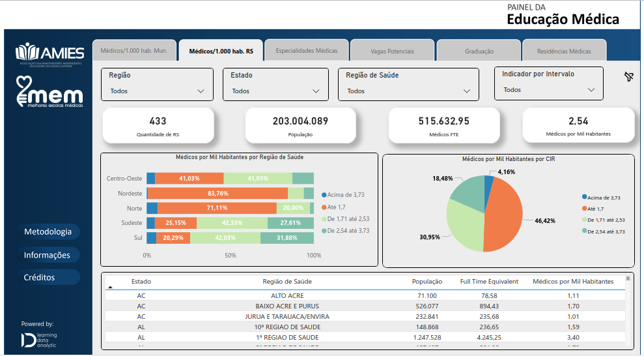Image resolution: width=644 pixels, height=356 pixels.
Task: Select the Vagas Potenciais tab
Action: 392,51
